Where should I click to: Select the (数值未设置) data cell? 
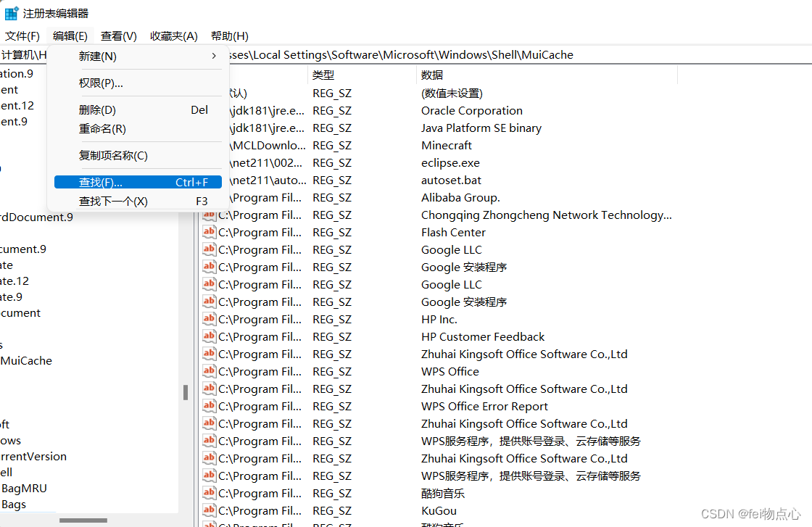point(452,94)
